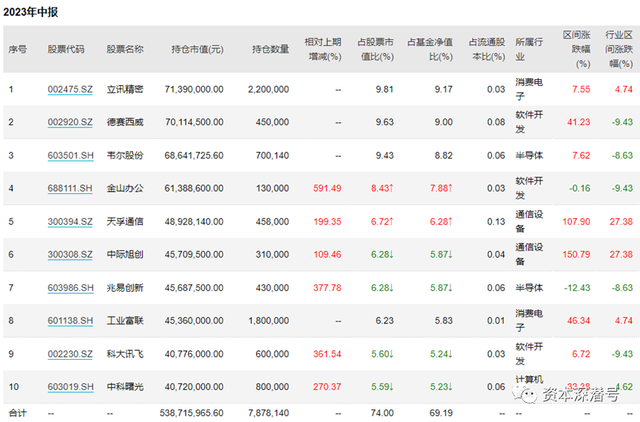Click the 5.60↓ value in 科大讯飞's row
This screenshot has width=640, height=422.
[x=382, y=354]
